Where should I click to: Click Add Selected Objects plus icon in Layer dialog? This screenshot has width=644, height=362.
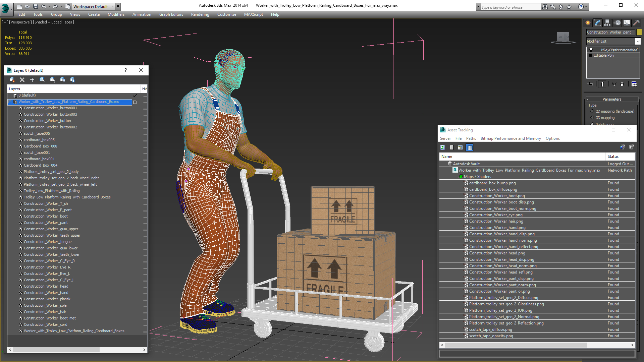tap(32, 80)
